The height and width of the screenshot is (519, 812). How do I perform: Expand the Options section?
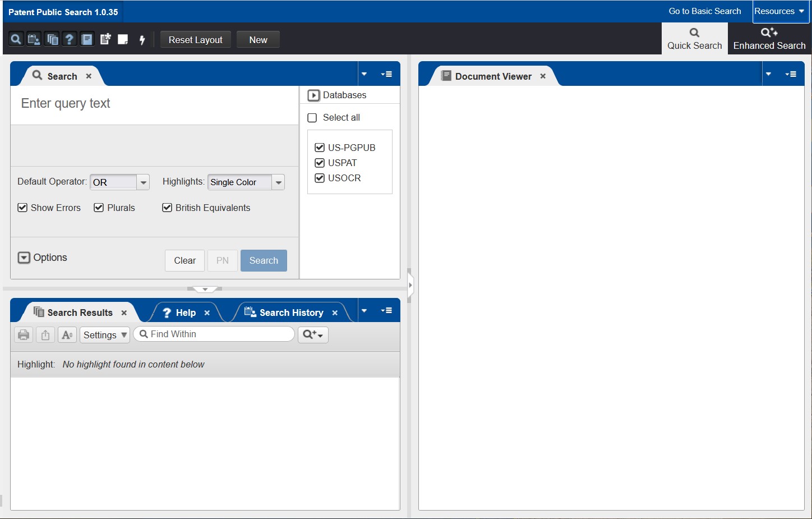click(x=24, y=258)
